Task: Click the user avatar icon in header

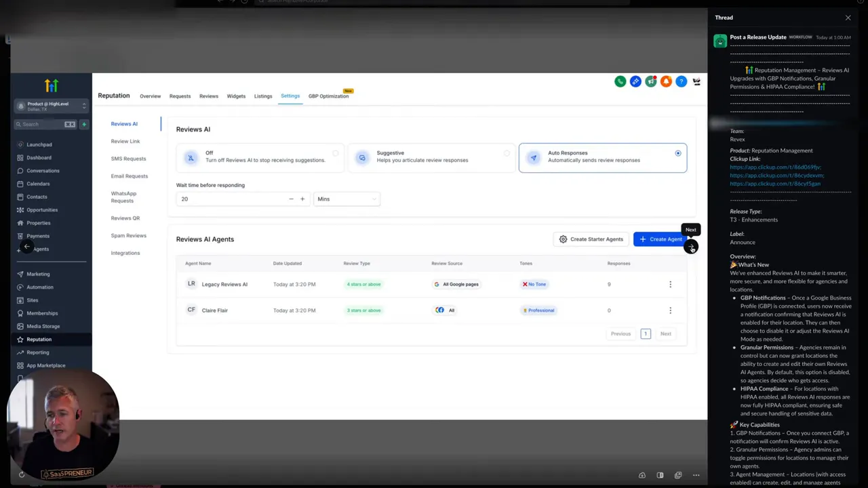Action: tap(696, 81)
